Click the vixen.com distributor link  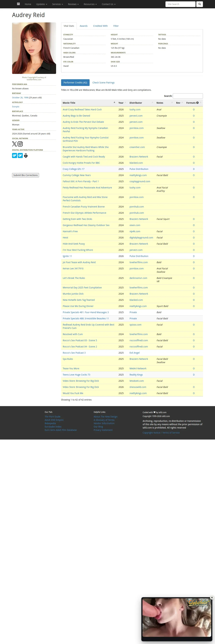(x=135, y=225)
